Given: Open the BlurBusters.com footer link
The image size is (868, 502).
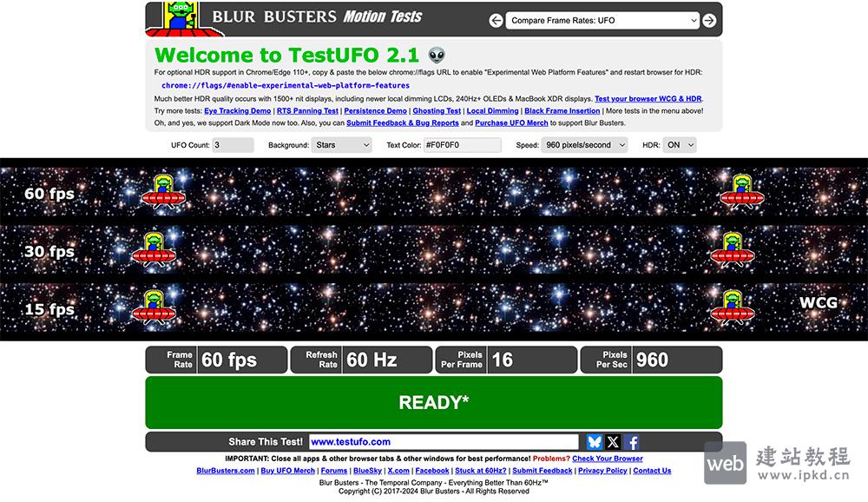Looking at the screenshot, I should 226,471.
